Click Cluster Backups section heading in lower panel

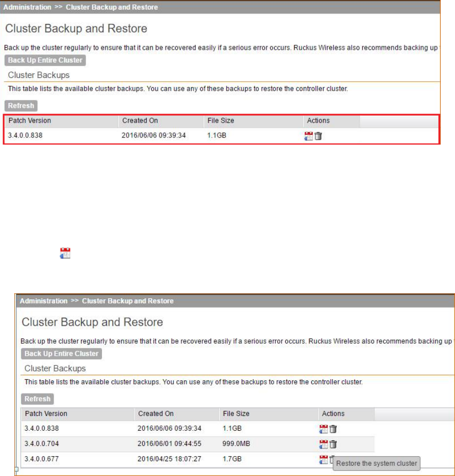55,368
